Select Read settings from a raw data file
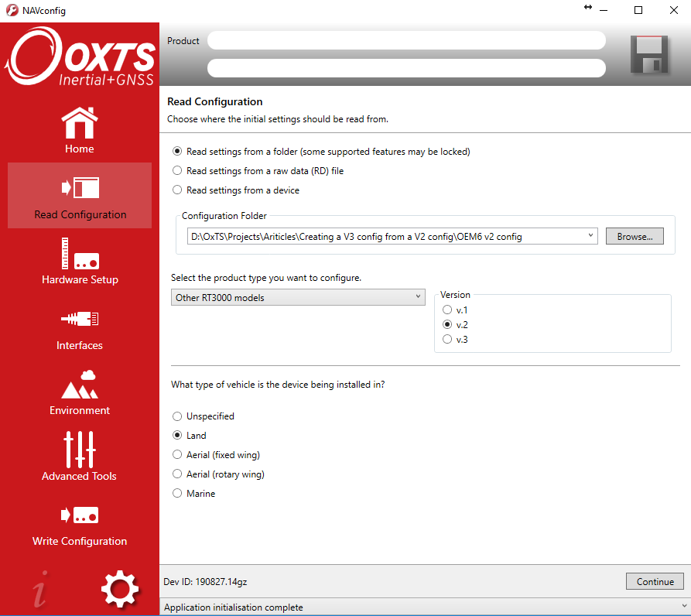 [x=177, y=170]
